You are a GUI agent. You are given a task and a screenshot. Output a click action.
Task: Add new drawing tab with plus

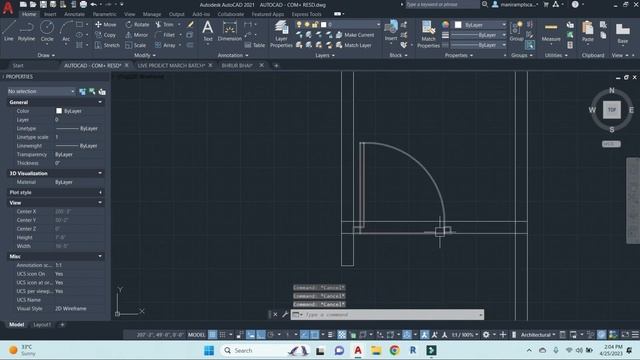tap(276, 65)
